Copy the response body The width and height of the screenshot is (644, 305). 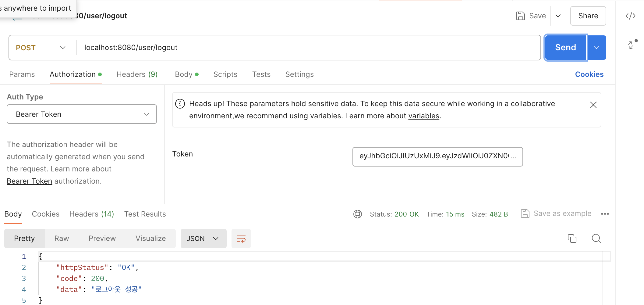click(572, 239)
